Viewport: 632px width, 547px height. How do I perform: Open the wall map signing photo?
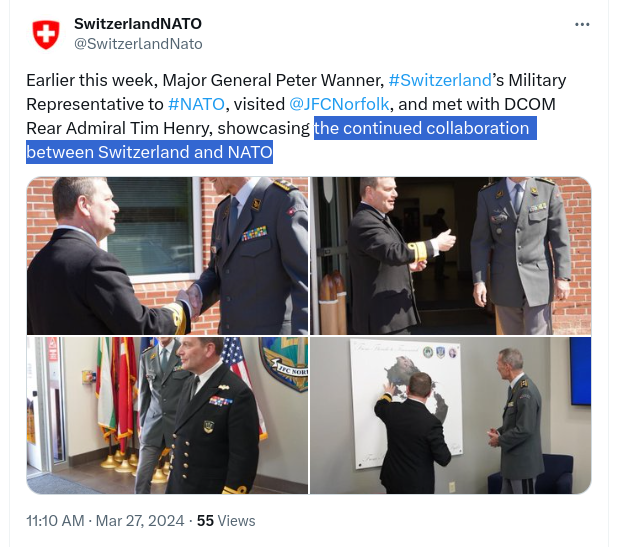pos(451,415)
